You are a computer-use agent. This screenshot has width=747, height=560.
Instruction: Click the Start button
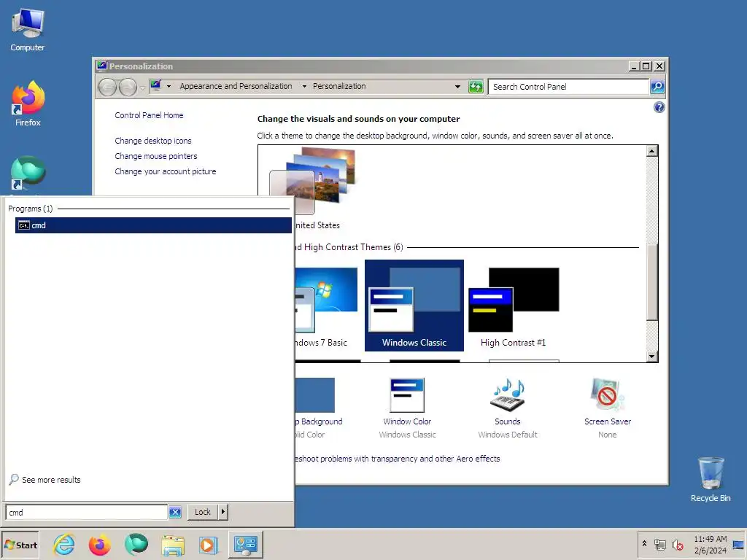point(20,545)
